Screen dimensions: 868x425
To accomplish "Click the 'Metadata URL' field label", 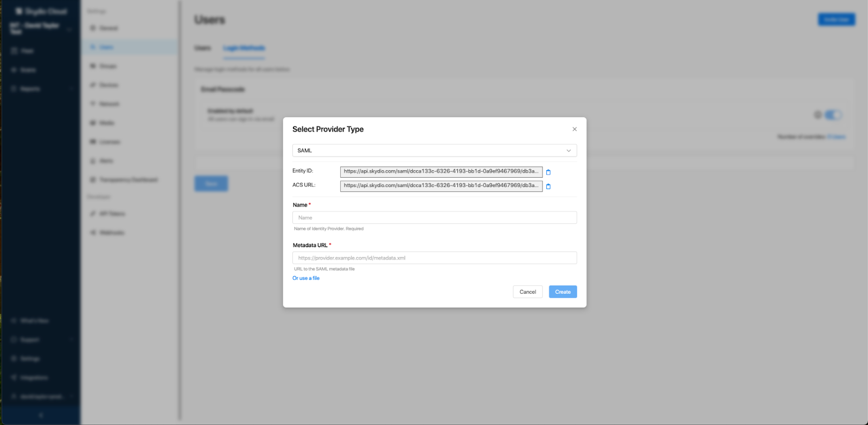I will pyautogui.click(x=310, y=246).
